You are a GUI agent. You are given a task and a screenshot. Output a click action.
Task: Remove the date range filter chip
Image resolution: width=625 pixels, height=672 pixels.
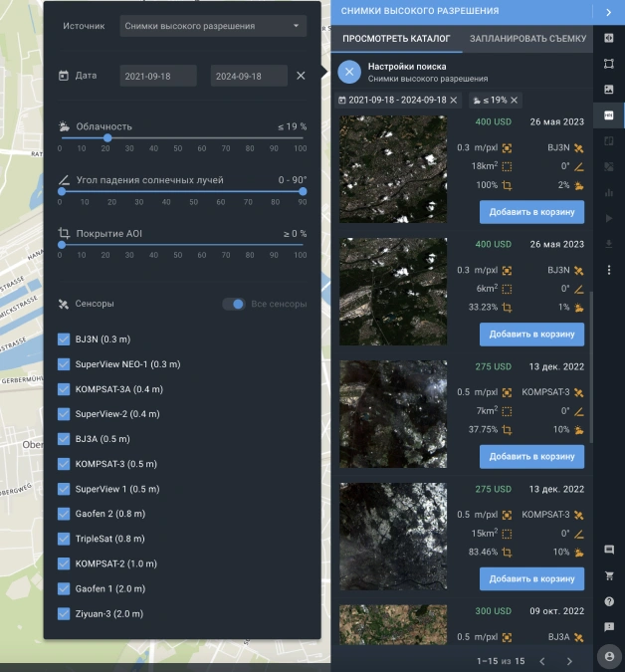pyautogui.click(x=454, y=100)
